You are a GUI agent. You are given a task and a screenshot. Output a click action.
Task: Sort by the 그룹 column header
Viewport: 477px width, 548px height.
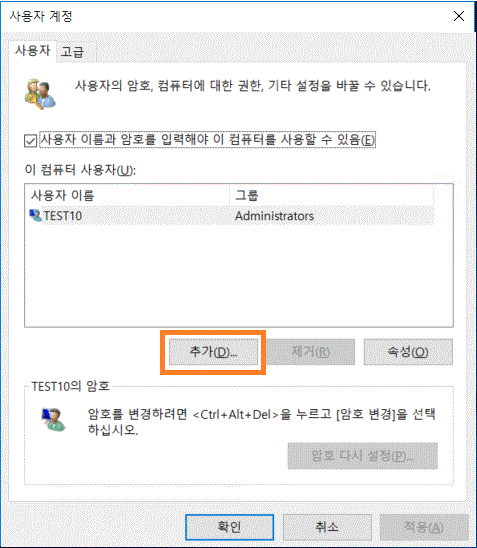(331, 195)
